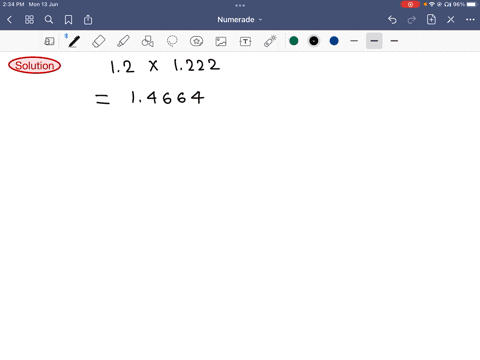This screenshot has width=480, height=360.
Task: Select the thinnest stroke width
Action: pos(354,41)
